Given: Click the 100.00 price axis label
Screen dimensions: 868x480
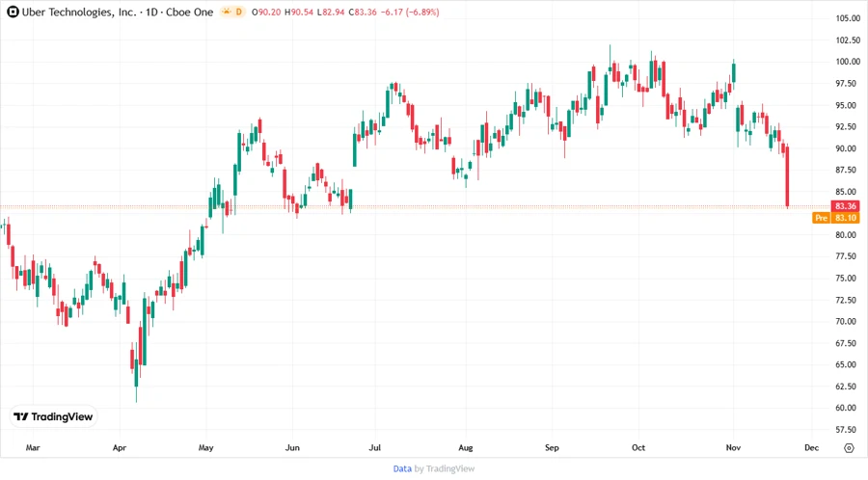Looking at the screenshot, I should point(848,62).
